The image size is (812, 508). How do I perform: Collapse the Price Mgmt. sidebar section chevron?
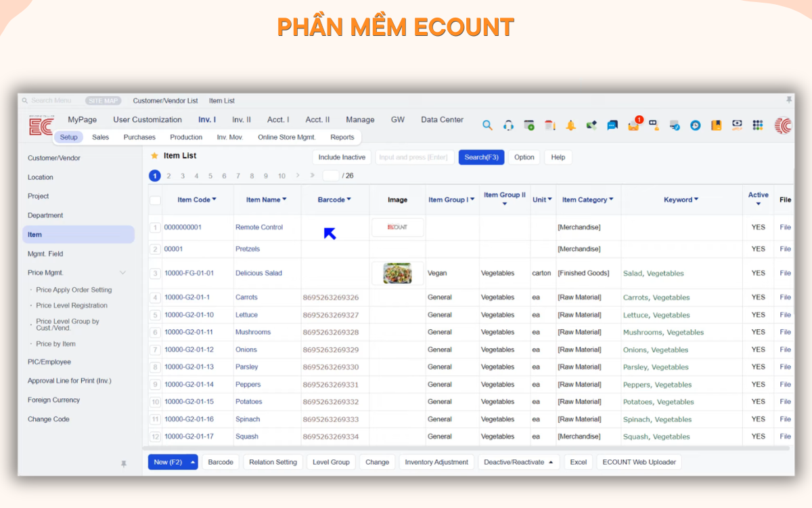[122, 273]
